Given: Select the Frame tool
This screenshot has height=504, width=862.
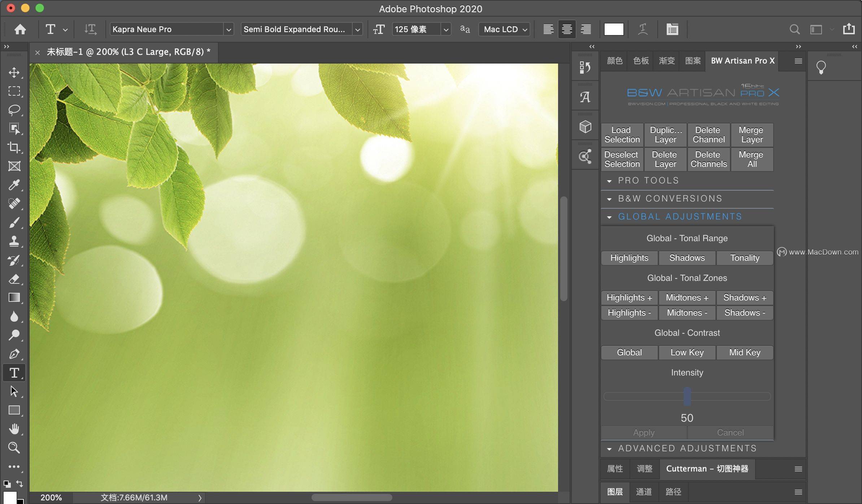Looking at the screenshot, I should click(14, 166).
